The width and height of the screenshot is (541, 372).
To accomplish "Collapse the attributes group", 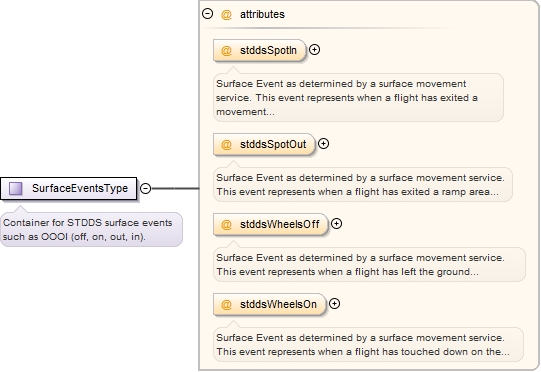I will coord(207,13).
